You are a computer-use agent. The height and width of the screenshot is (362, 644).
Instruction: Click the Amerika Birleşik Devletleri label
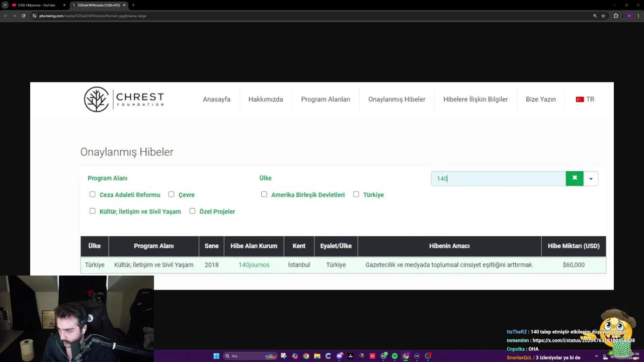(308, 195)
